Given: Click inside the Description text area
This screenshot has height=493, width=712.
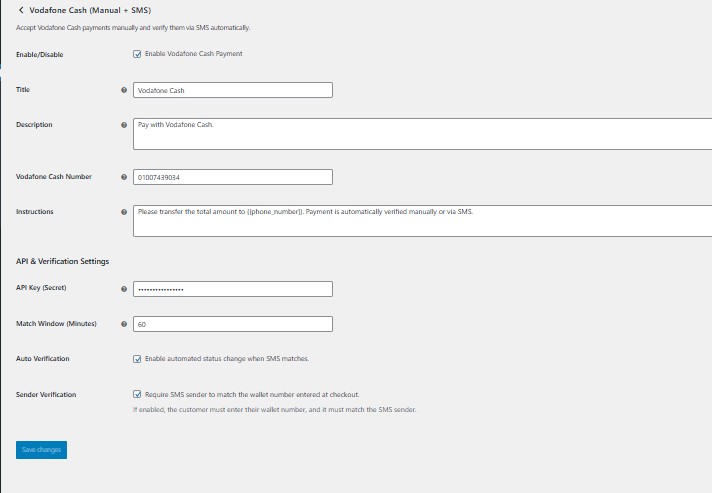Looking at the screenshot, I should pos(422,134).
